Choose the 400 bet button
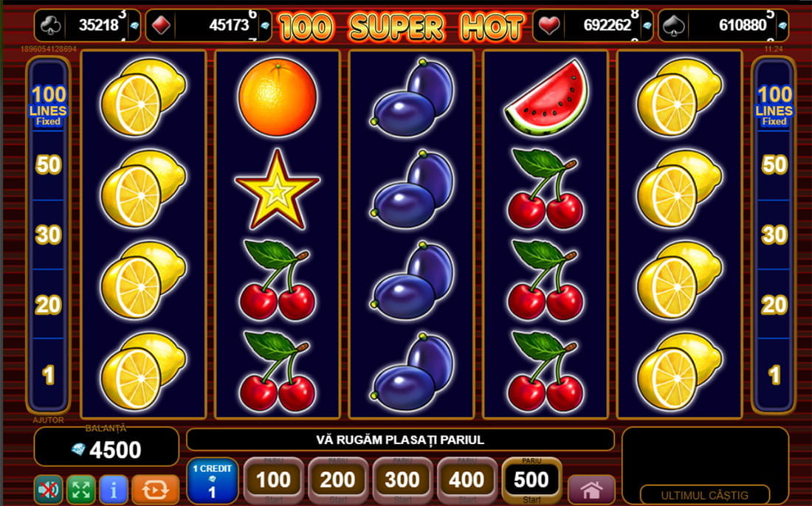 467,481
